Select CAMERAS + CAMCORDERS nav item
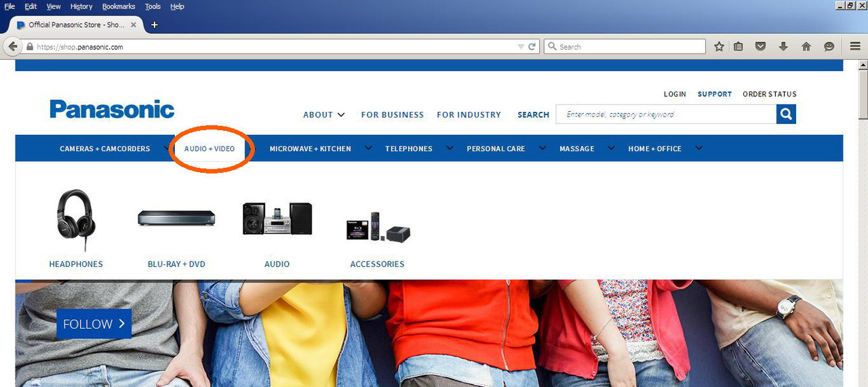This screenshot has height=387, width=868. click(x=105, y=148)
